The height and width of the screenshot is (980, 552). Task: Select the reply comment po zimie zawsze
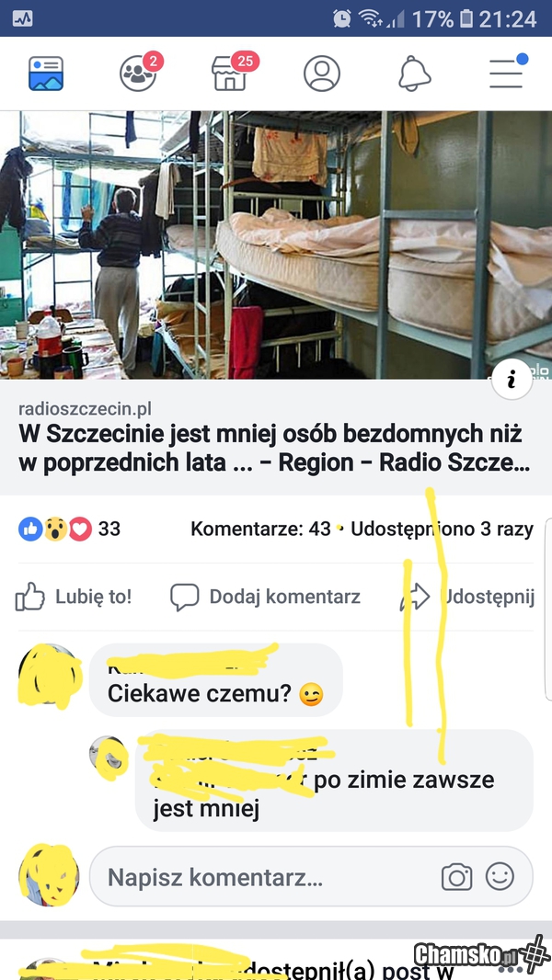click(x=334, y=781)
